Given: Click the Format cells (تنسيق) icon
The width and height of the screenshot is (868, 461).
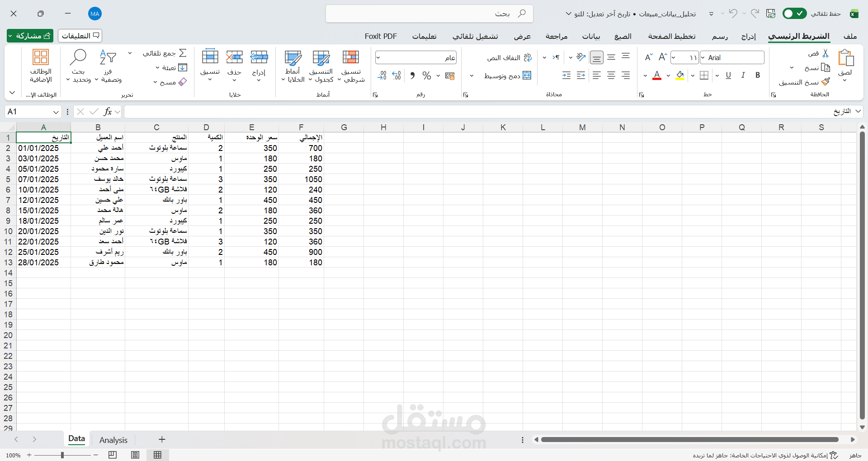Looking at the screenshot, I should click(210, 57).
